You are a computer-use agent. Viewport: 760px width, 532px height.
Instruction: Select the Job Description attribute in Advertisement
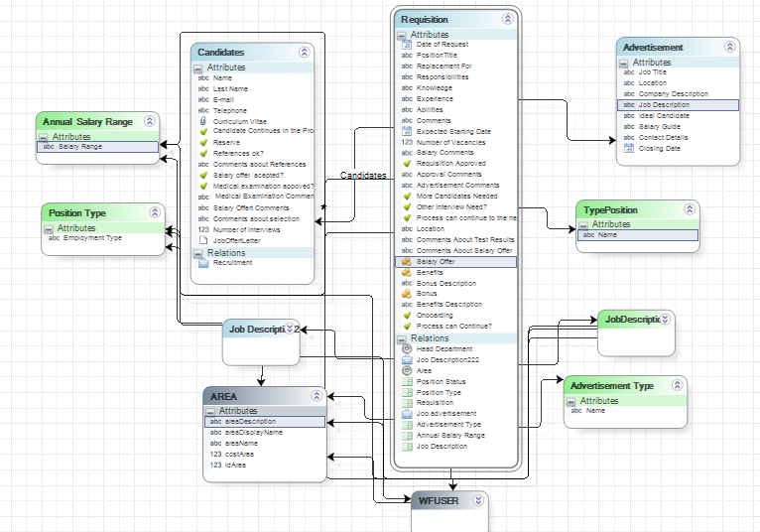click(x=665, y=105)
